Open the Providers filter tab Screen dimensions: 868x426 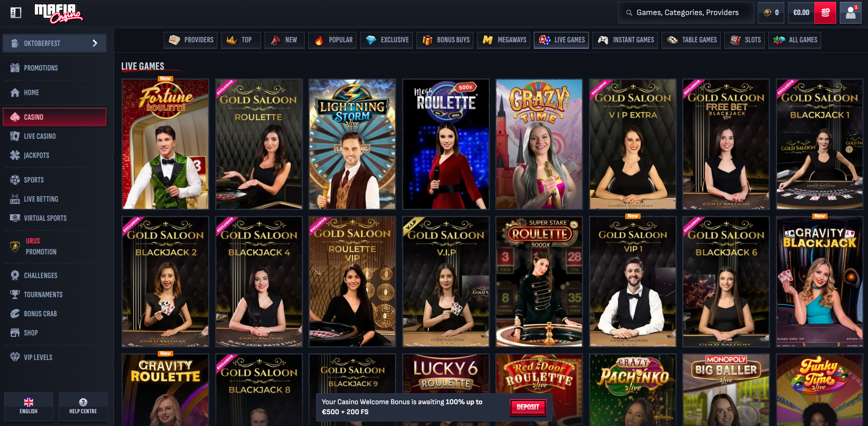[191, 40]
